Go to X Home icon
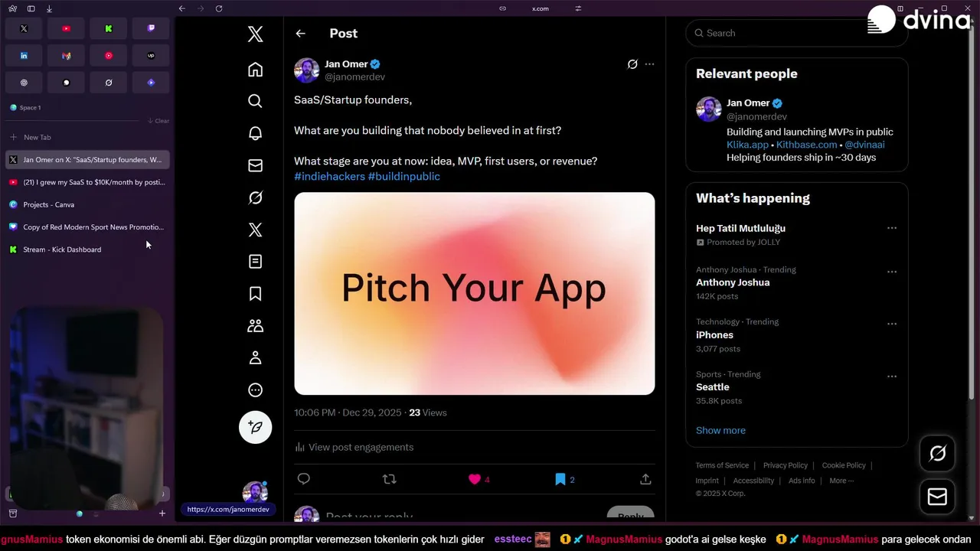Screen dimensions: 980x551 pos(256,70)
